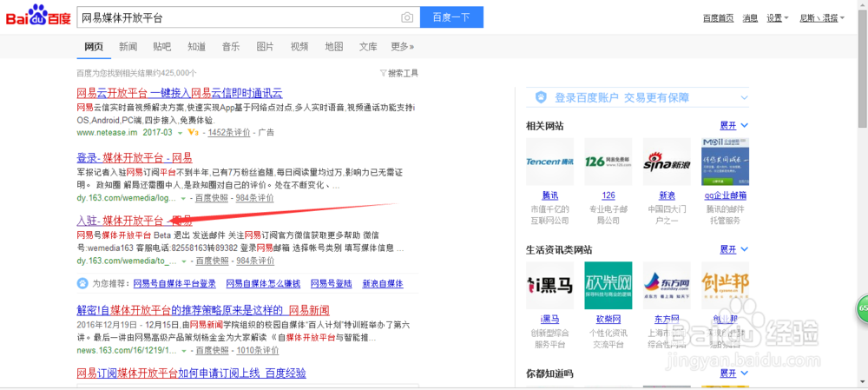Open dropdown arrow next to news.163.com result
Image resolution: width=868 pixels, height=390 pixels.
(x=184, y=351)
